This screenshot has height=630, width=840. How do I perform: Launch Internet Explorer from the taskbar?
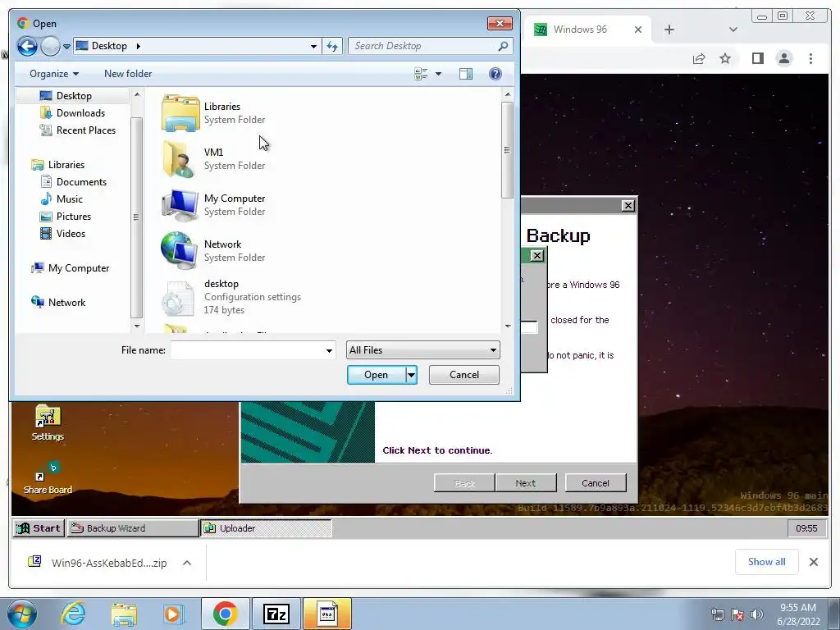pyautogui.click(x=73, y=614)
